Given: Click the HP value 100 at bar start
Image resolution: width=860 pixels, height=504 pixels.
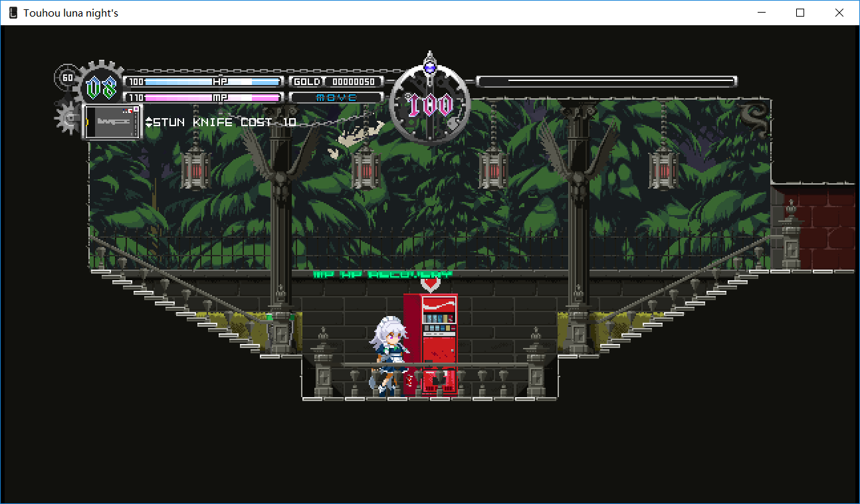Looking at the screenshot, I should (x=136, y=82).
